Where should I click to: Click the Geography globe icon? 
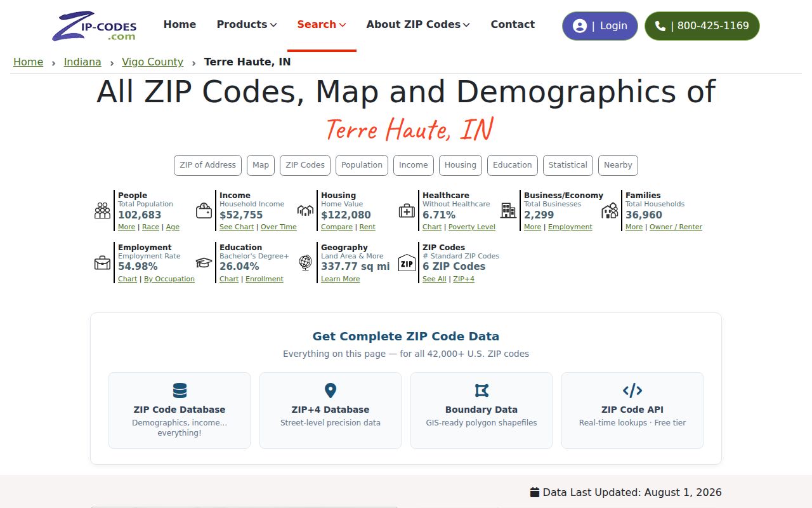pyautogui.click(x=305, y=263)
